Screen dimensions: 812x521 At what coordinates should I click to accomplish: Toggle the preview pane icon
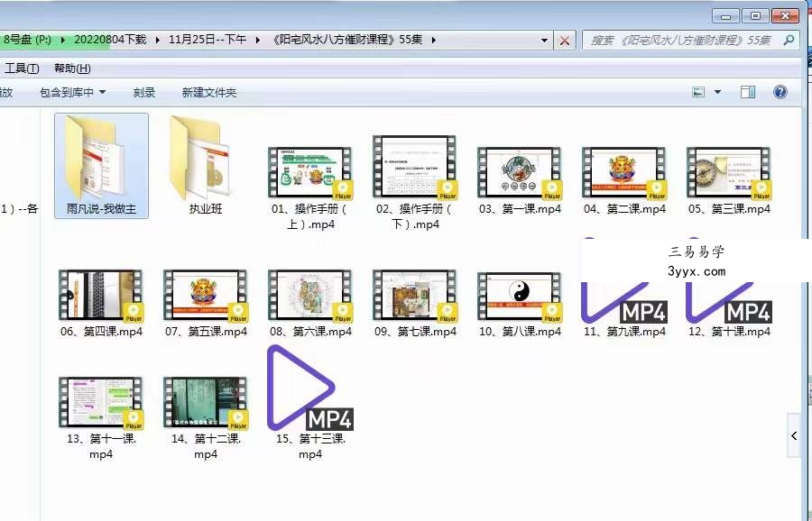point(748,92)
